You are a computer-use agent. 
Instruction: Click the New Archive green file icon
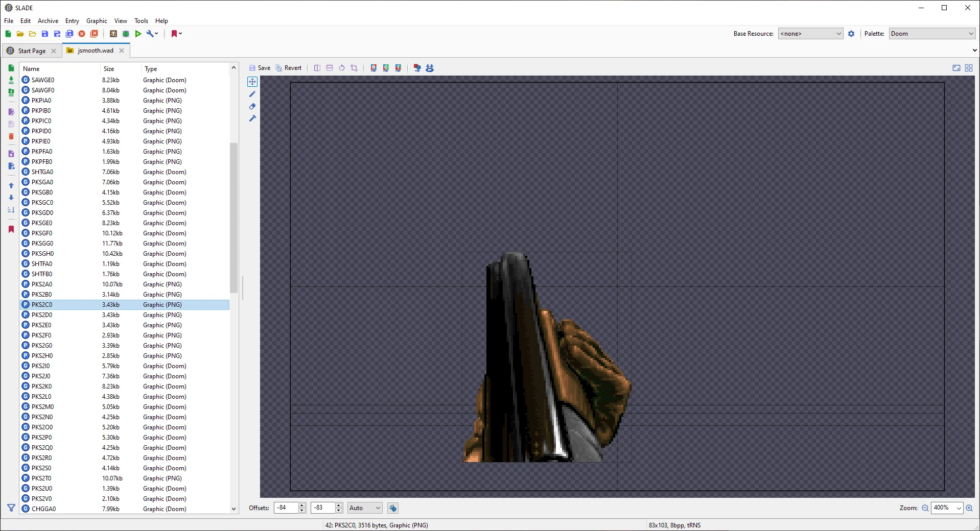(8, 34)
